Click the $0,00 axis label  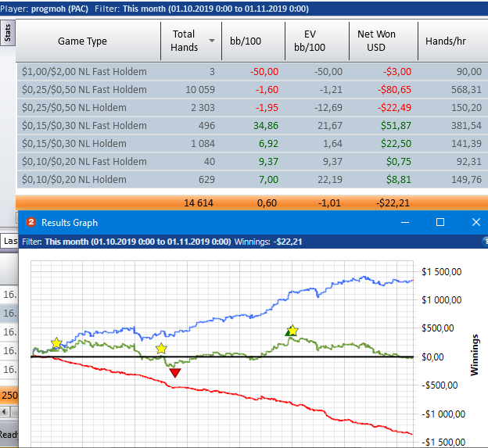432,357
